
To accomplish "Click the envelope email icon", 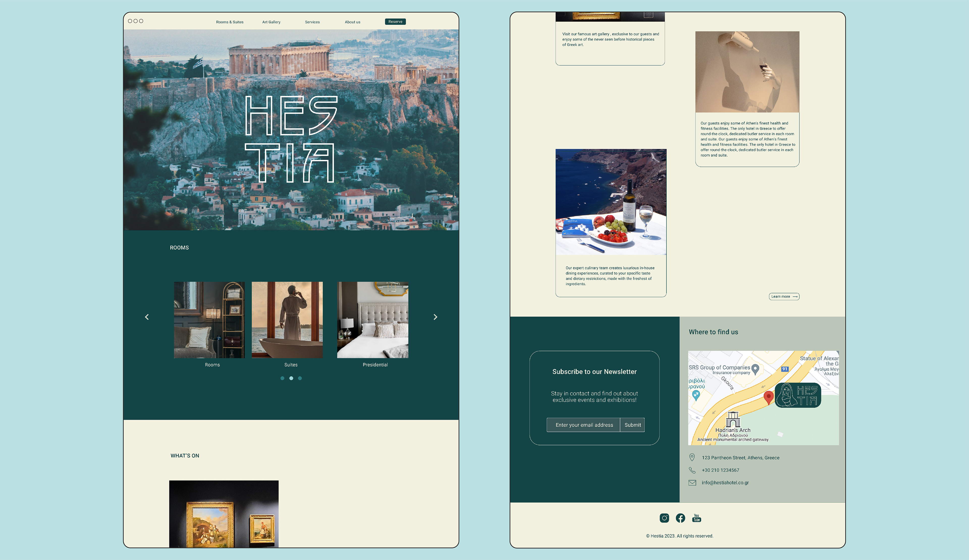I will [692, 483].
